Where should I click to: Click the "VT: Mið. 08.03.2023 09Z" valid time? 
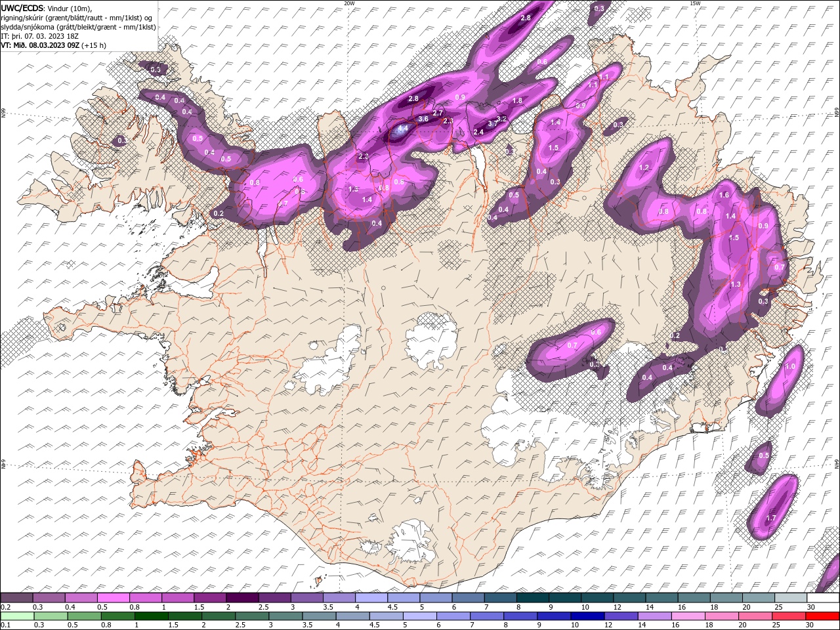pyautogui.click(x=41, y=45)
